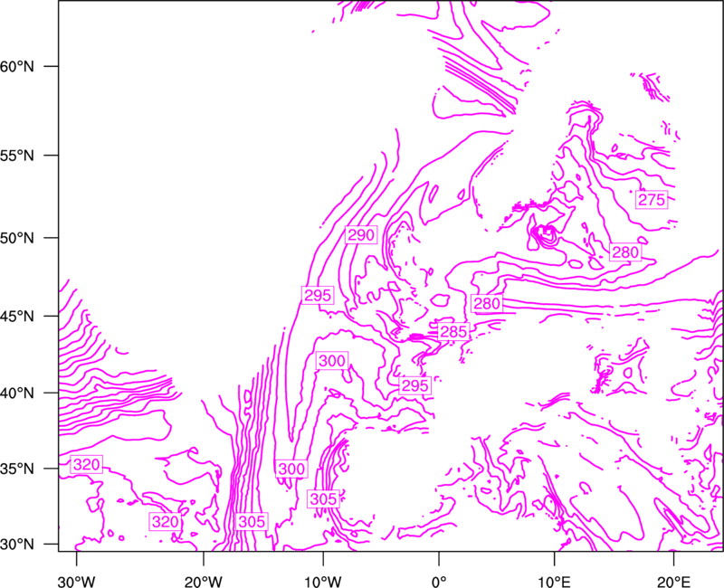The width and height of the screenshot is (724, 588).
Task: Click the 40°N latitude axis label
Action: [17, 394]
